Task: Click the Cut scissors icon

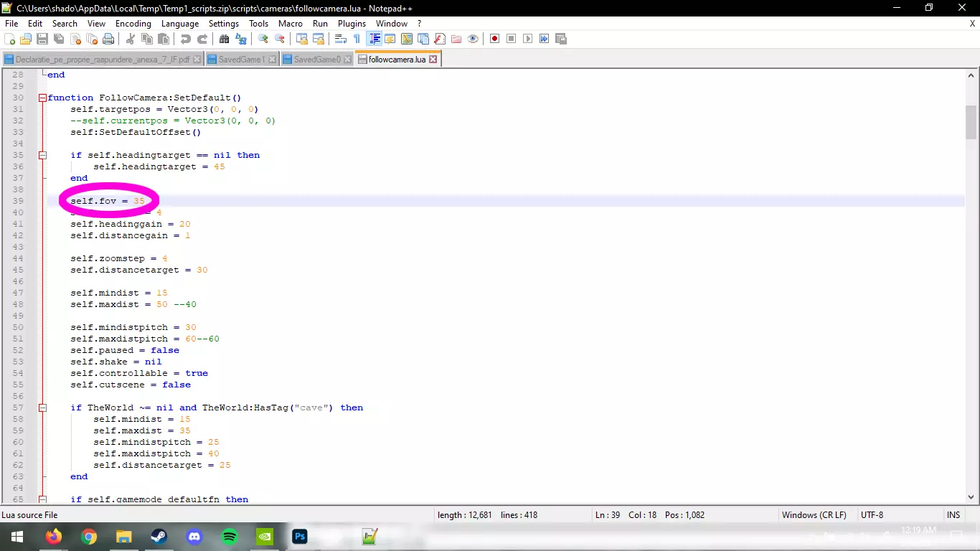Action: tap(131, 39)
